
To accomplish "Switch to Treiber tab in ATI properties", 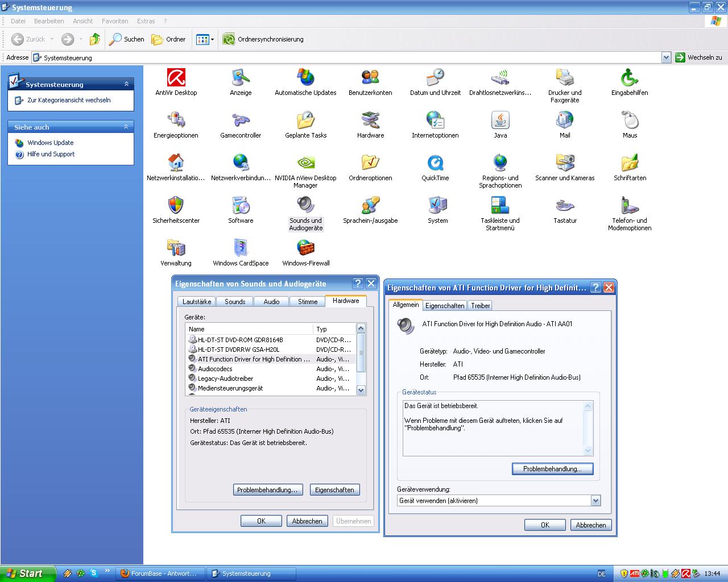I will tap(481, 306).
